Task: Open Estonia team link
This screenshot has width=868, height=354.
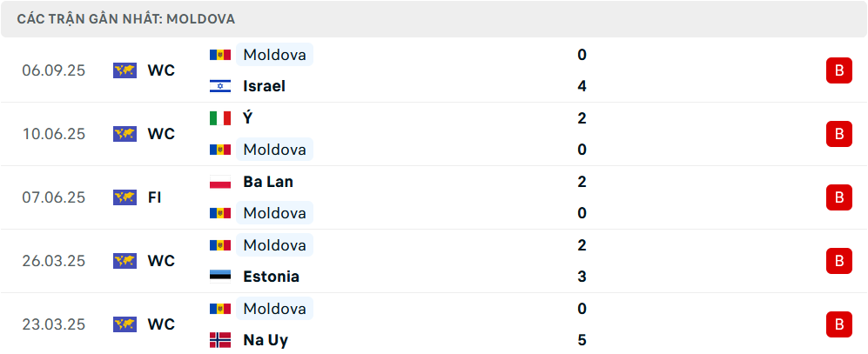Action: [272, 277]
